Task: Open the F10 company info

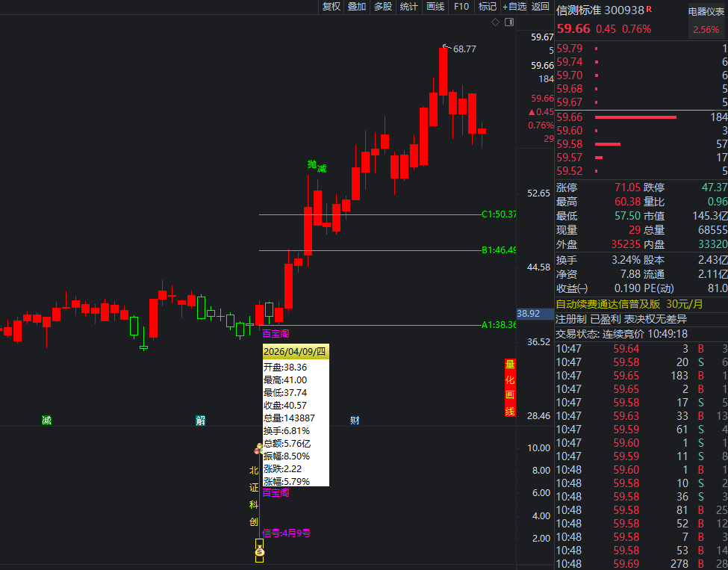Action: pos(461,7)
